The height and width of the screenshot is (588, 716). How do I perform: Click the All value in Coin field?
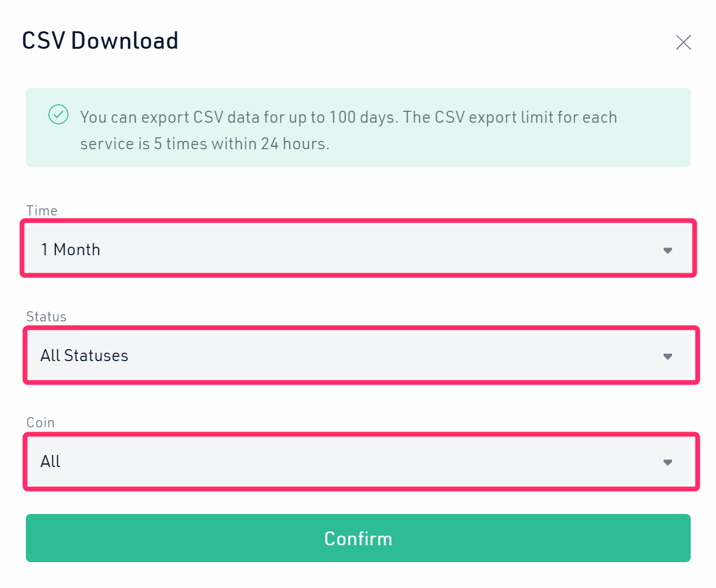click(51, 462)
